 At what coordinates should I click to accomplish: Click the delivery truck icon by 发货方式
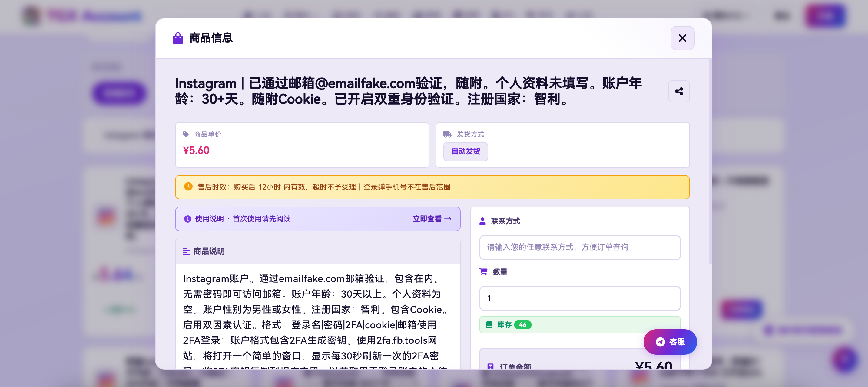447,134
